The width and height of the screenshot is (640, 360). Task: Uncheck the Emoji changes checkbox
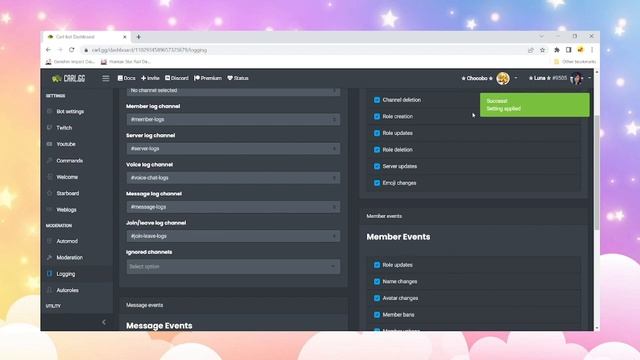377,183
